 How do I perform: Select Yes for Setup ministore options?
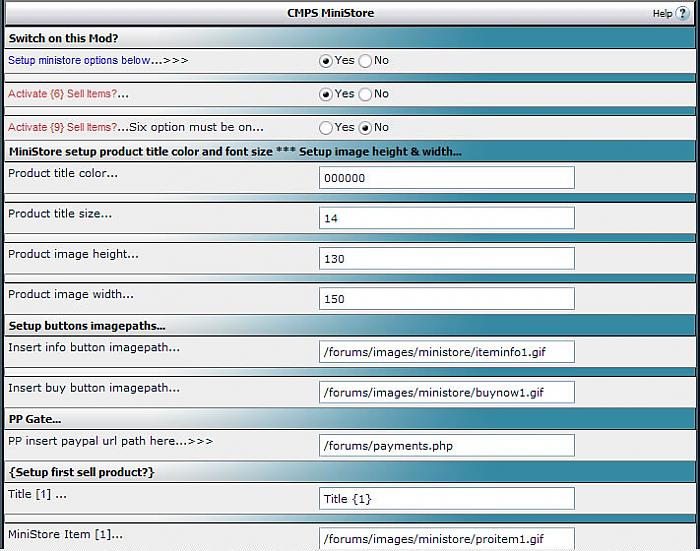[326, 61]
